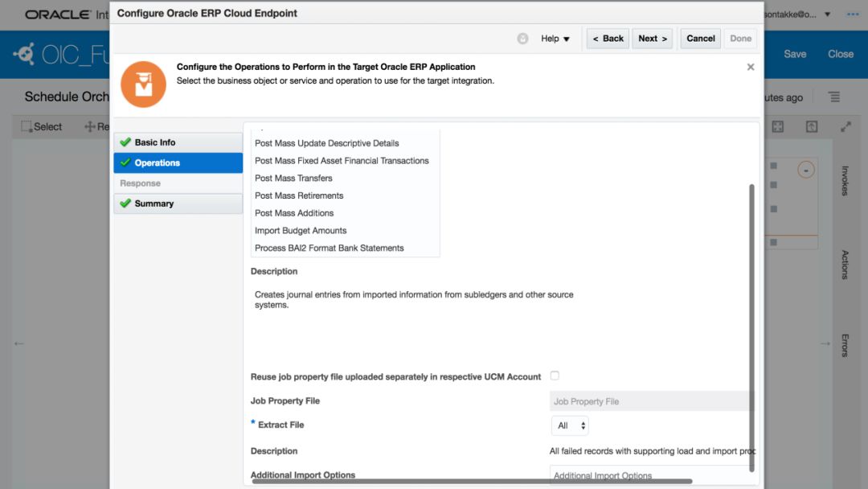
Task: Click the orange ERP adapter icon
Action: [x=143, y=84]
